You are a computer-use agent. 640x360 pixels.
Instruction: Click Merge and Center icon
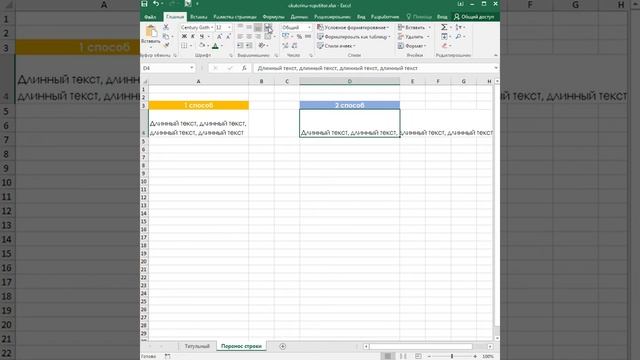click(268, 37)
